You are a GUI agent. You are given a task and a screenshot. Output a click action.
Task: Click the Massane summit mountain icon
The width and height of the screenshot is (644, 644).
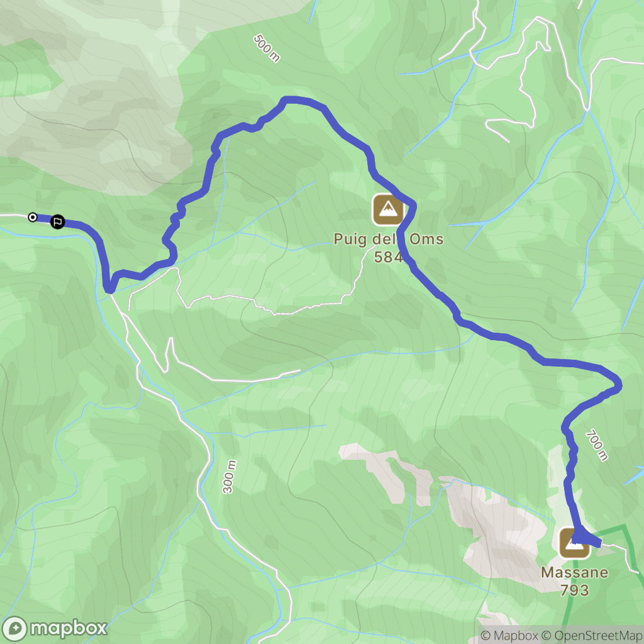coord(575,543)
